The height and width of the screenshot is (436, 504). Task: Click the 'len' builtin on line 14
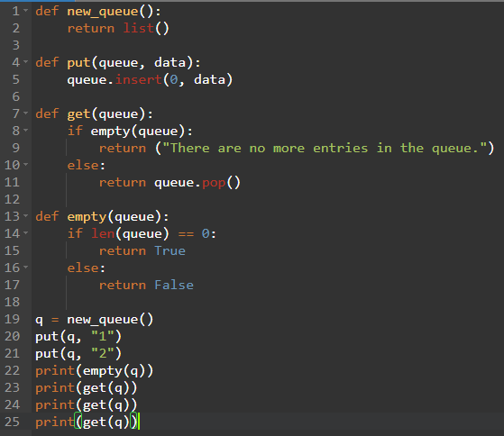[x=103, y=233]
